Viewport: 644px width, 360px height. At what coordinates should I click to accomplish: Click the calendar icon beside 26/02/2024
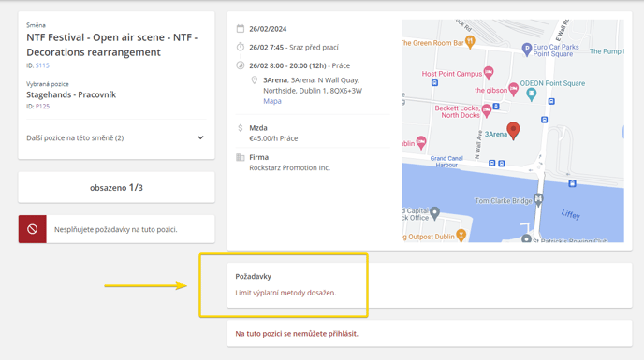click(241, 29)
